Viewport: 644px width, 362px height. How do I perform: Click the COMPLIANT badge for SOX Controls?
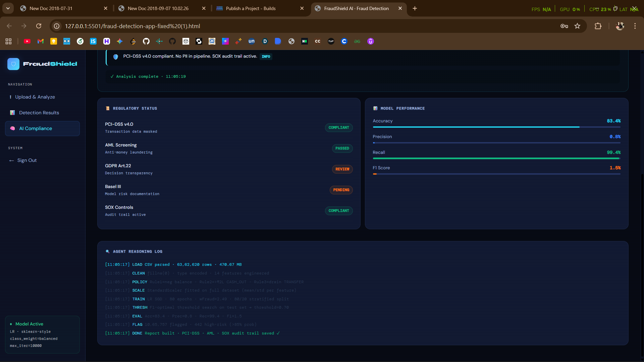pos(339,210)
